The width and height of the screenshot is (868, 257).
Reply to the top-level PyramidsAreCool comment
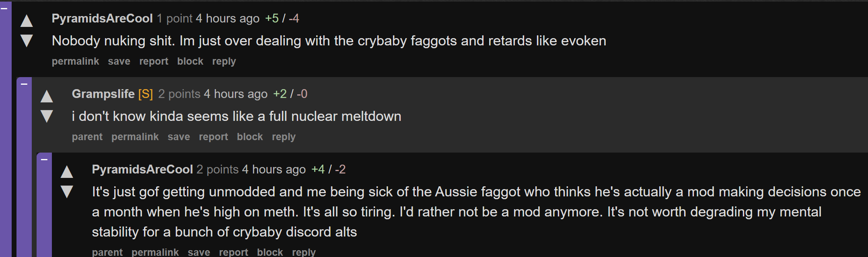coord(224,61)
